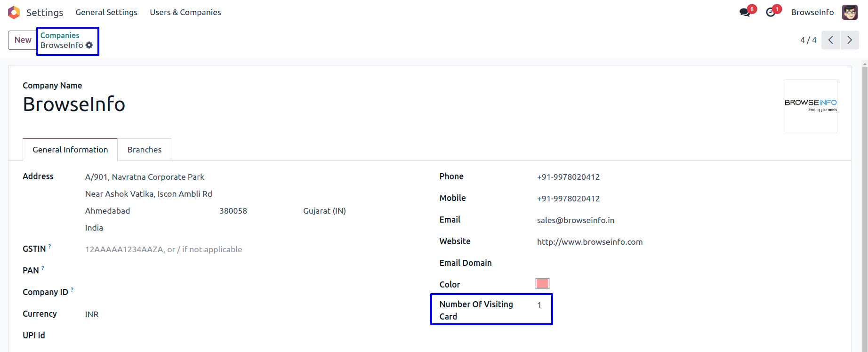The height and width of the screenshot is (352, 868).
Task: Click the PAN help question mark
Action: (x=43, y=268)
